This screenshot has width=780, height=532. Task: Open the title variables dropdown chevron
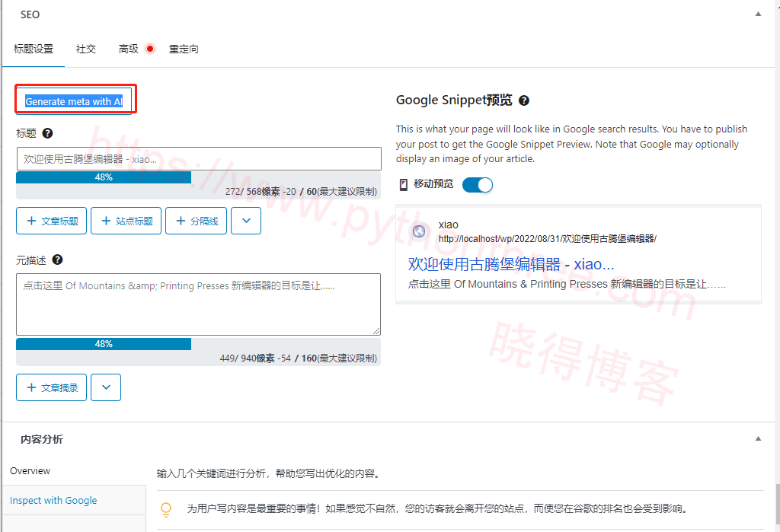tap(246, 221)
